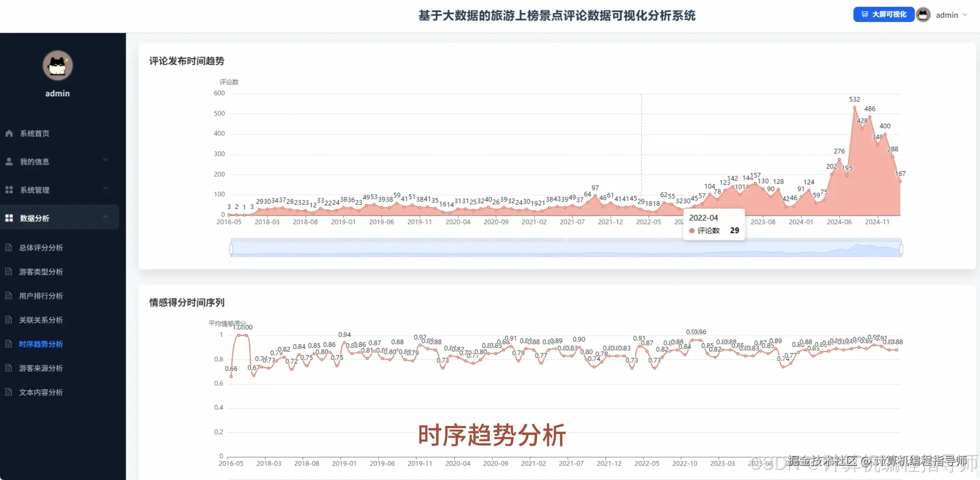980x480 pixels.
Task: Click the 数据分析 grid icon
Action: click(x=9, y=218)
